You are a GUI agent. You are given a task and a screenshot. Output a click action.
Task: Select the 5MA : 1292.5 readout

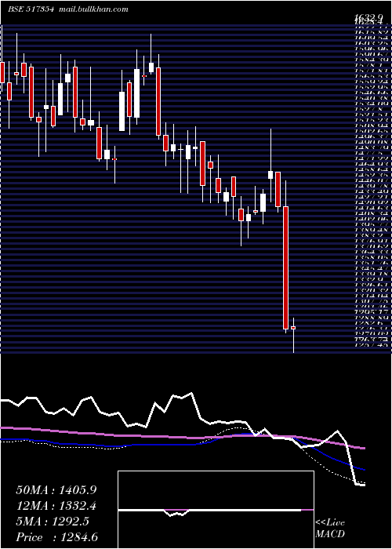point(53,522)
